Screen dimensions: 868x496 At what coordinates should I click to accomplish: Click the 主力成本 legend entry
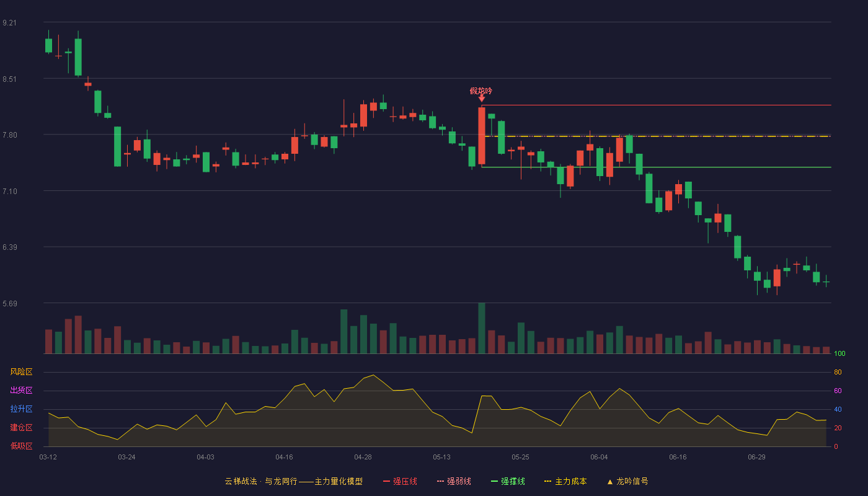565,481
